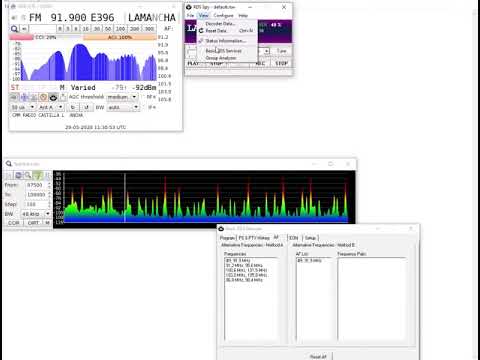
Task: Click the white marker line in spectral scan graph
Action: click(x=125, y=197)
